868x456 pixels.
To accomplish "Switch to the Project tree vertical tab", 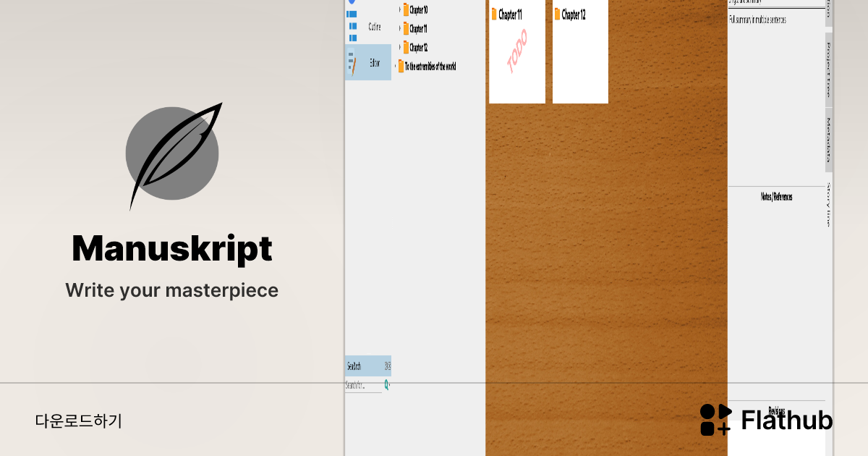I will (x=829, y=70).
